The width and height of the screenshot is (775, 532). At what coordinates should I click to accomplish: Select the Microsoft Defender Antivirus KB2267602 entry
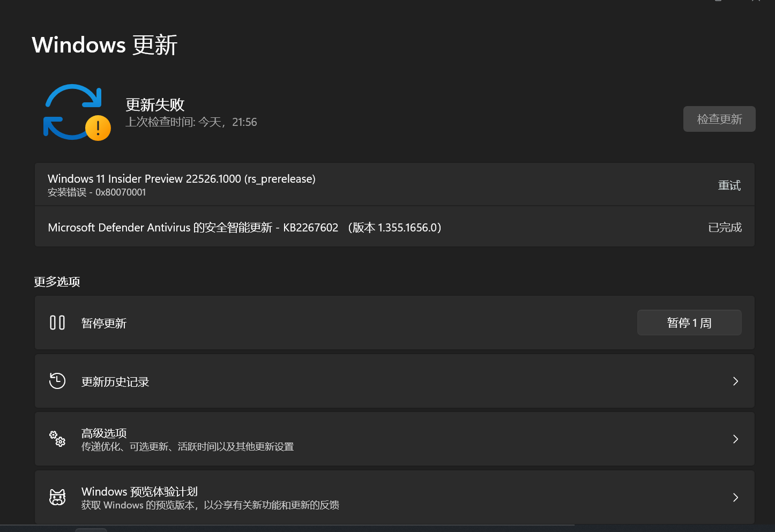(x=394, y=227)
